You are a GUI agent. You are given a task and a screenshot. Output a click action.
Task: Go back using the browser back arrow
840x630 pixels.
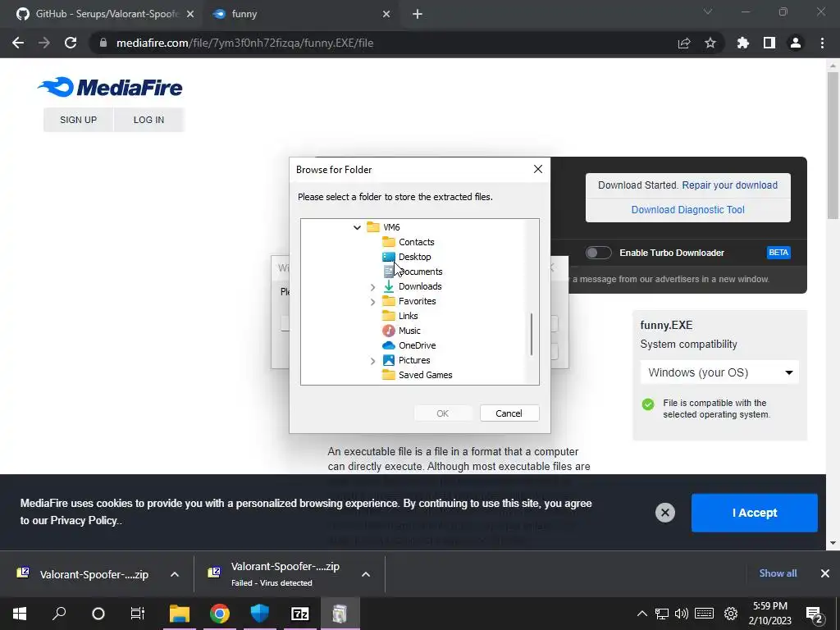(18, 43)
